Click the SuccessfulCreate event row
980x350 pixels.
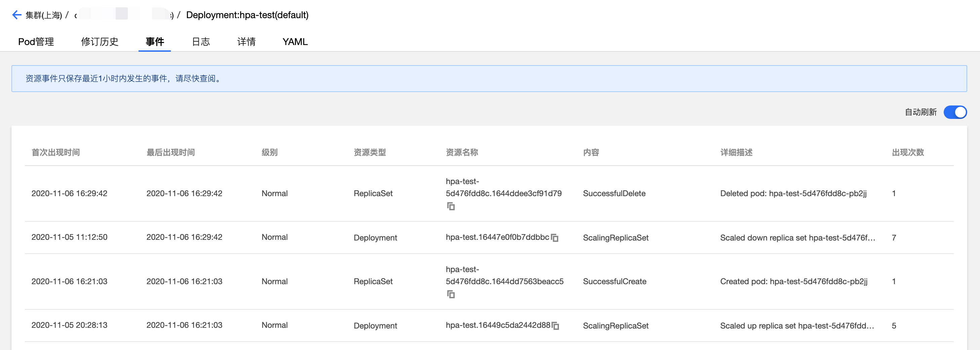click(614, 281)
